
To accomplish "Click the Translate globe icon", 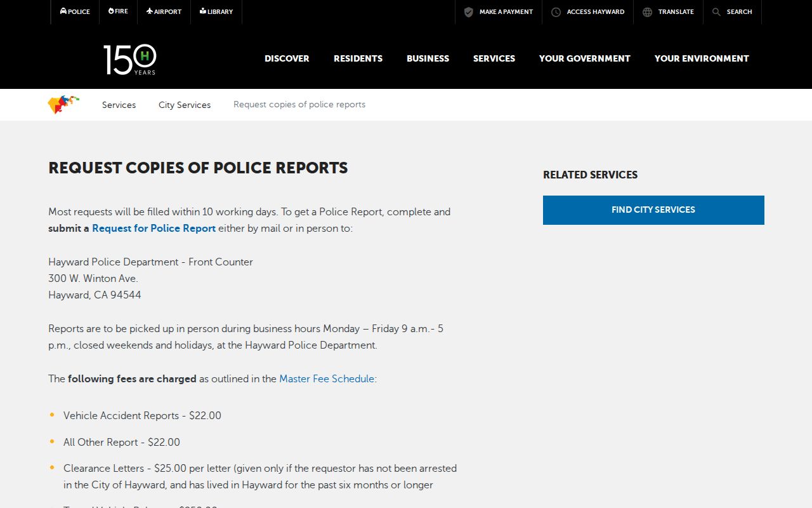I will (x=647, y=12).
